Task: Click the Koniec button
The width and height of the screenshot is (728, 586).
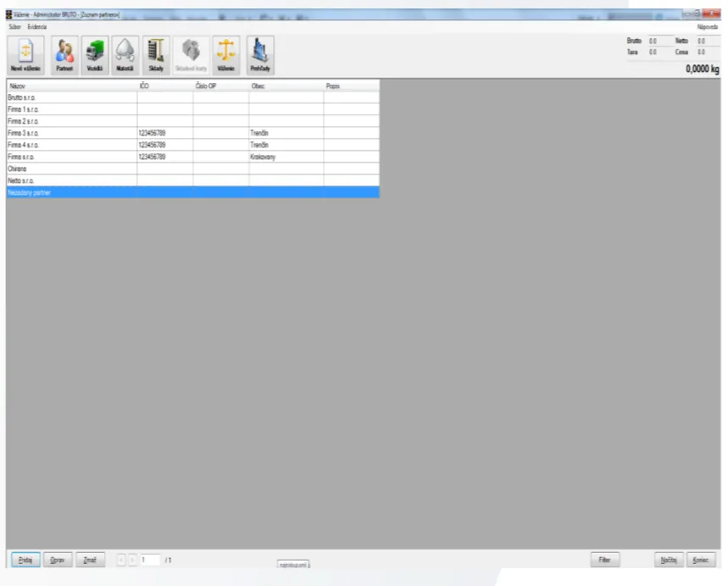Action: [701, 560]
